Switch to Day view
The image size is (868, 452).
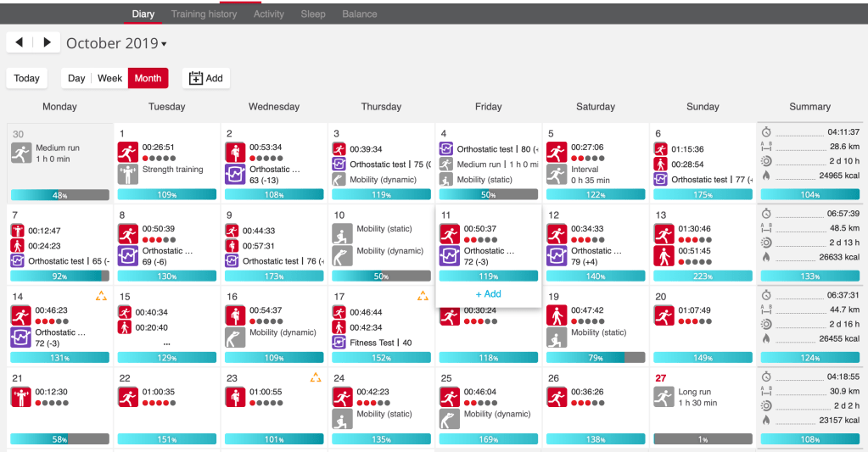point(76,78)
